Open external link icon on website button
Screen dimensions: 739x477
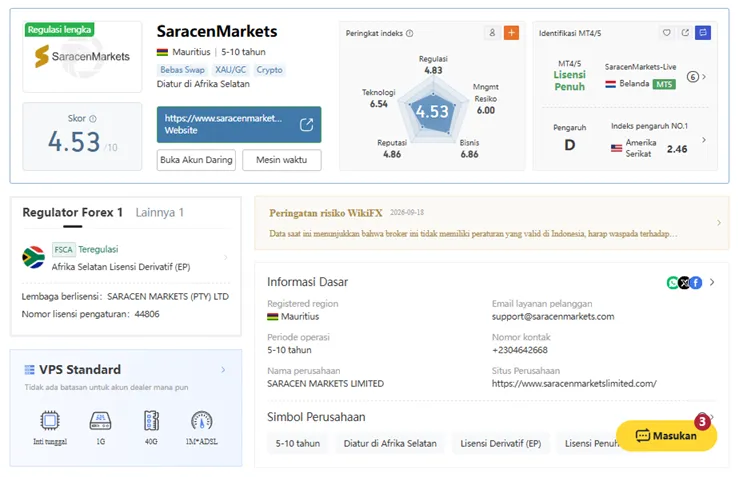[x=306, y=124]
